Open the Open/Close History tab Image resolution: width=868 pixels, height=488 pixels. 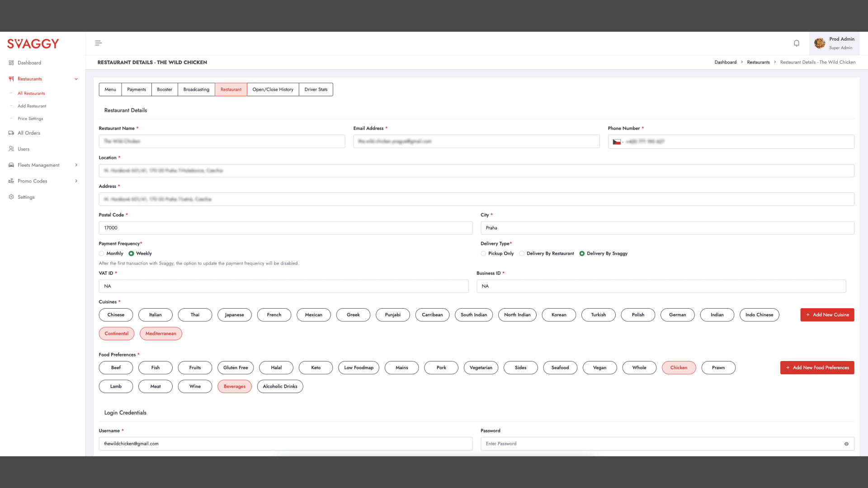pos(273,89)
